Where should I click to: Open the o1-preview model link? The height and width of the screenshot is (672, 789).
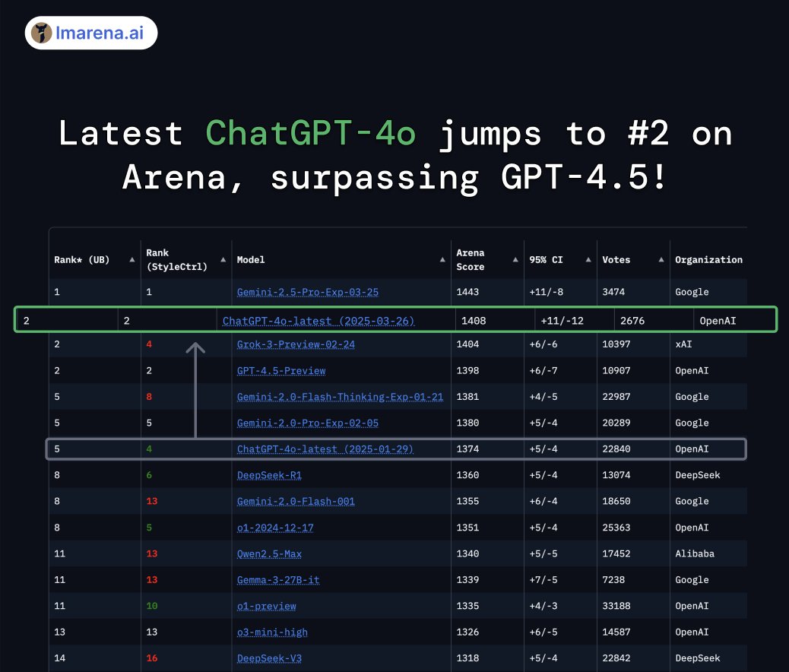(265, 606)
